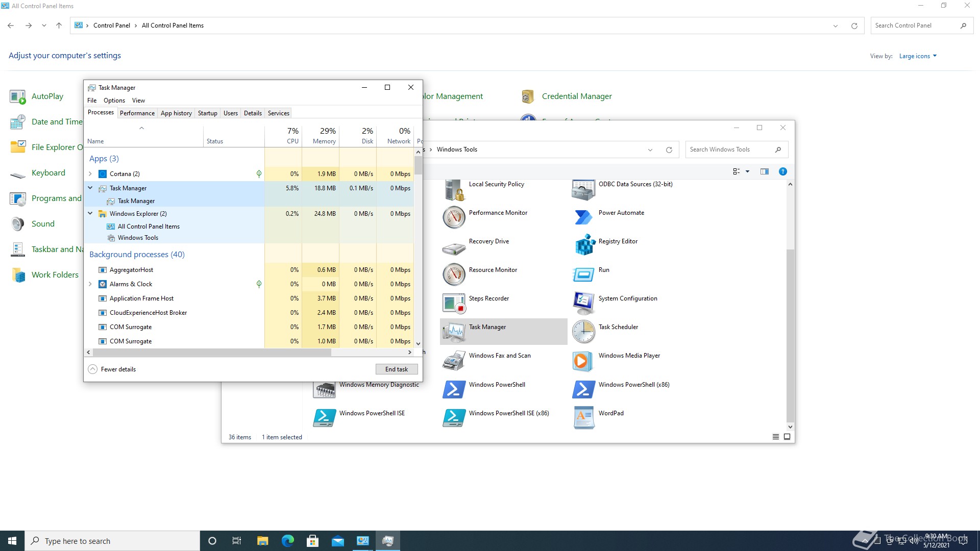Open Sound settings icon in Control Panel
Viewport: 980px width, 551px height.
click(18, 224)
